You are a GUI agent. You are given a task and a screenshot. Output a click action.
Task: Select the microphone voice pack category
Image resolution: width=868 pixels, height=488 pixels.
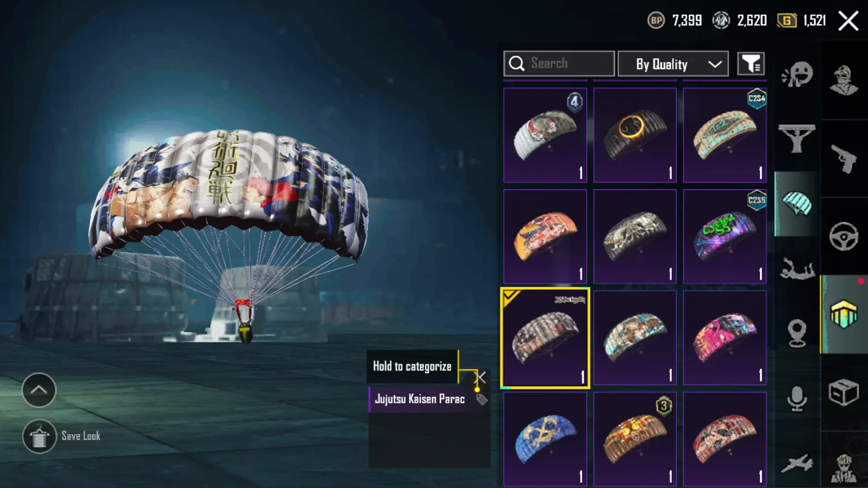click(x=797, y=399)
